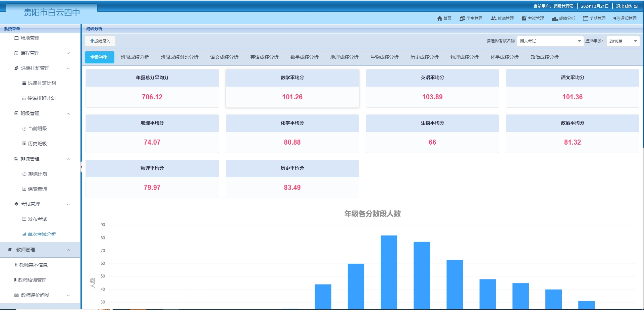Viewport: 644px width, 310px height.
Task: Open 教师基本信息 in sidebar
Action: click(x=33, y=265)
